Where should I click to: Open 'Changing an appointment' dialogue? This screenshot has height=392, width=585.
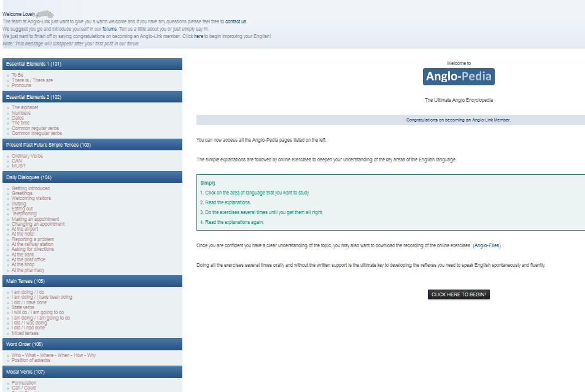(37, 224)
